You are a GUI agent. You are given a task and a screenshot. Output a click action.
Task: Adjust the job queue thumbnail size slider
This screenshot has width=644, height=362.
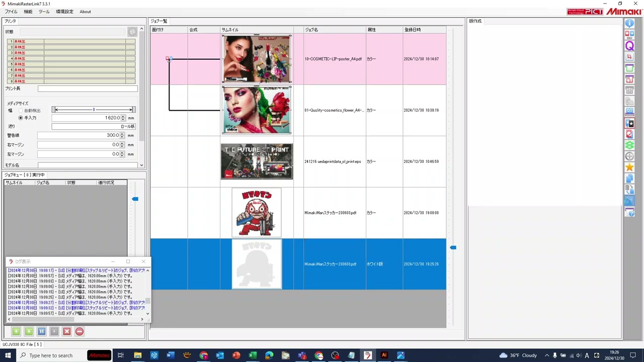(135, 199)
